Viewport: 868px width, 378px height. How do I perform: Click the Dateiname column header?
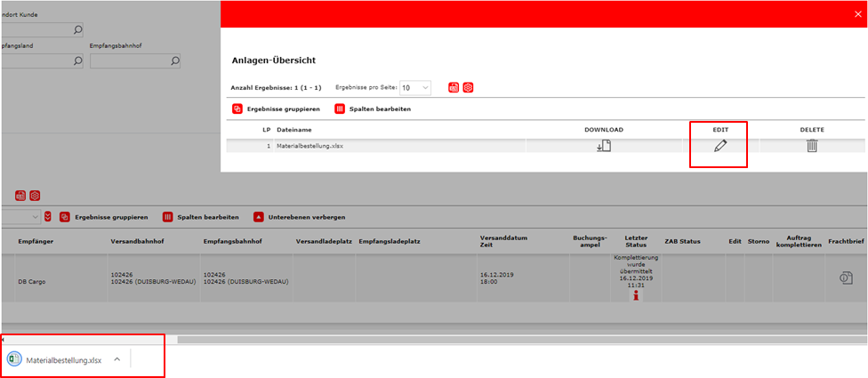294,130
